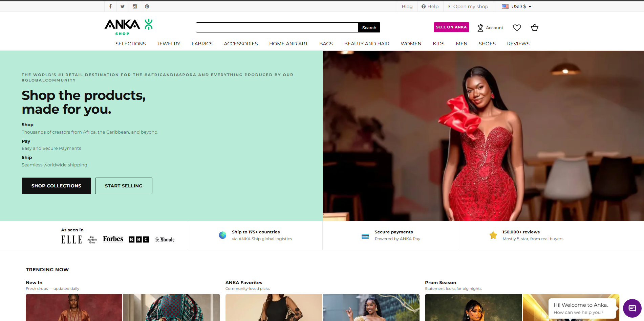The image size is (644, 321).
Task: Open ANKA's Facebook page icon
Action: tap(110, 6)
